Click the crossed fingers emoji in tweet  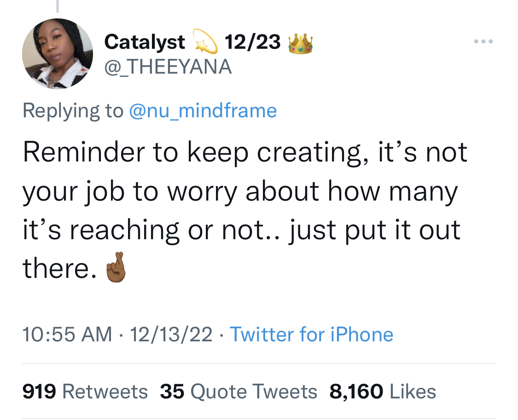[116, 267]
